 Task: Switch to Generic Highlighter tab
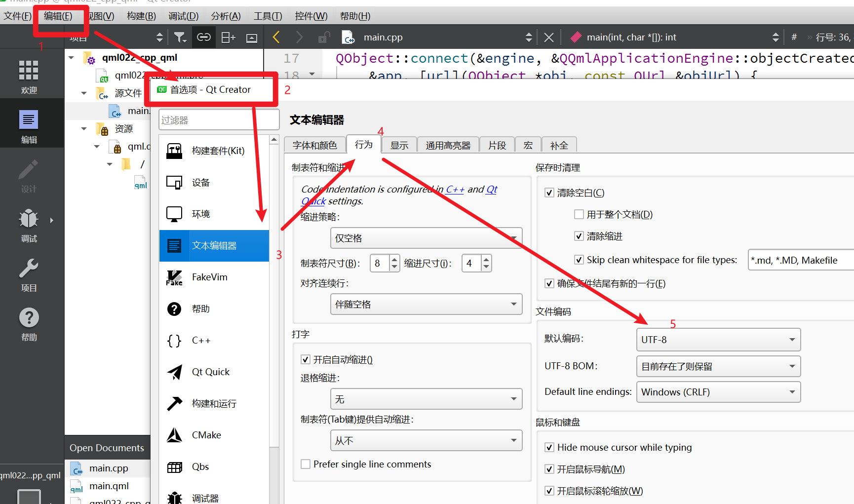point(448,145)
